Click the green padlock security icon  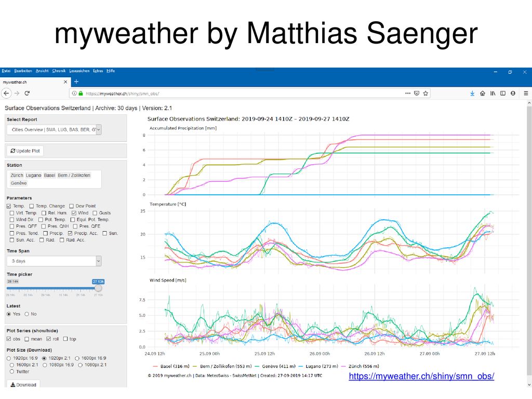[x=81, y=94]
